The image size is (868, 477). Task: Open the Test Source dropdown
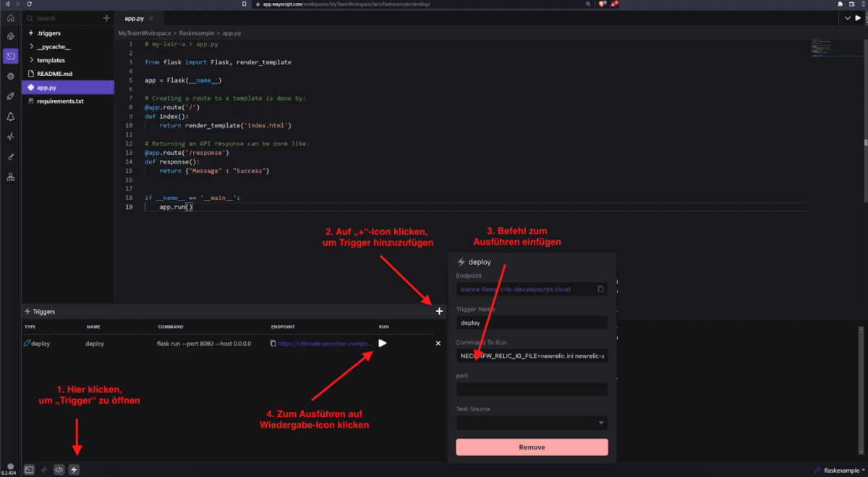click(x=532, y=423)
